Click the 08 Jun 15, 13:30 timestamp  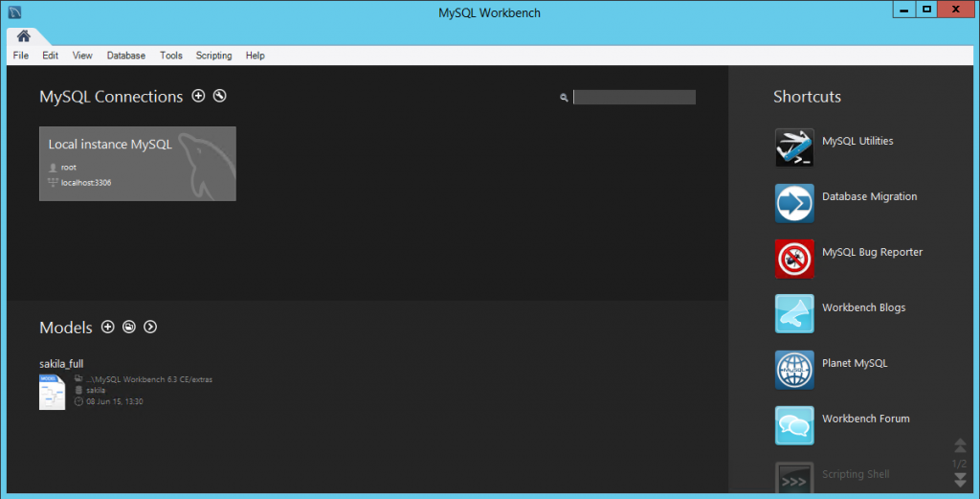(115, 401)
